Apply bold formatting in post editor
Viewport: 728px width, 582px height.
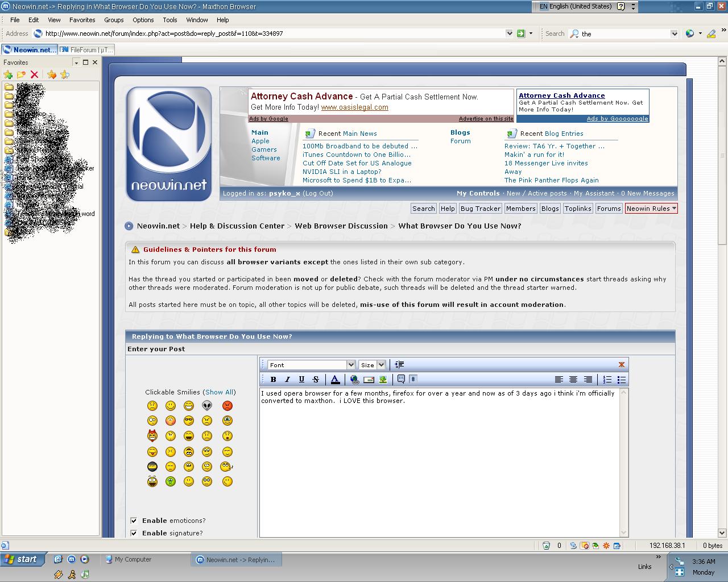point(273,380)
